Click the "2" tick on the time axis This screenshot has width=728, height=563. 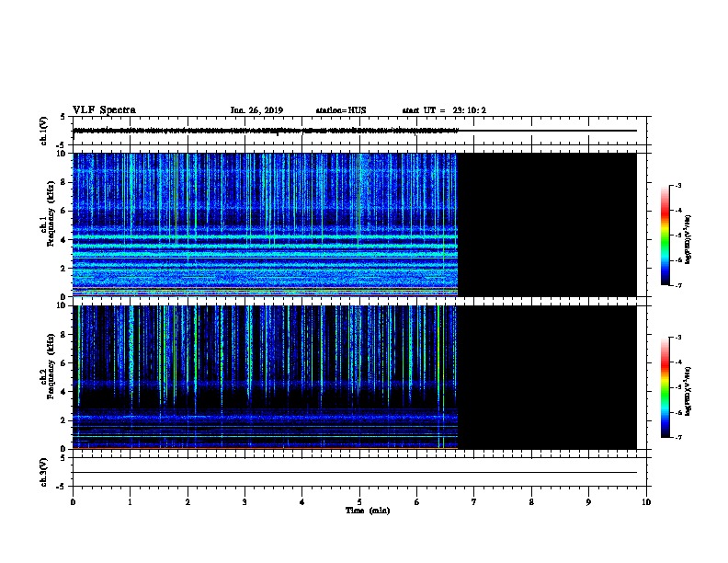pos(188,502)
